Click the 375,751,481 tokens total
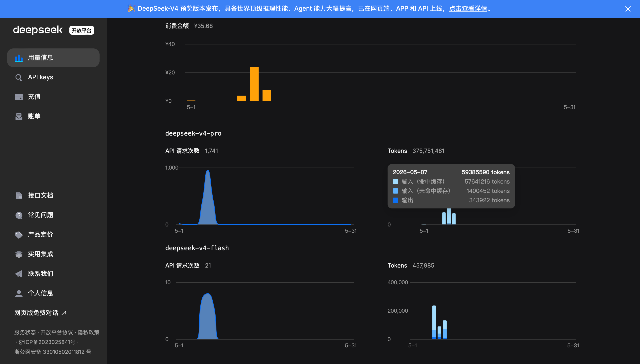 coord(428,151)
